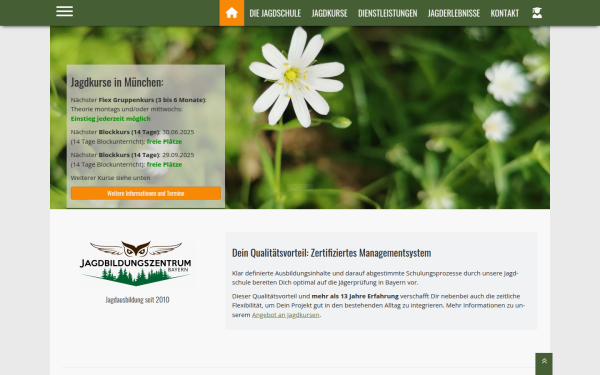This screenshot has height=375, width=600.
Task: Click the scroll-to-top double chevron button
Action: tap(544, 364)
